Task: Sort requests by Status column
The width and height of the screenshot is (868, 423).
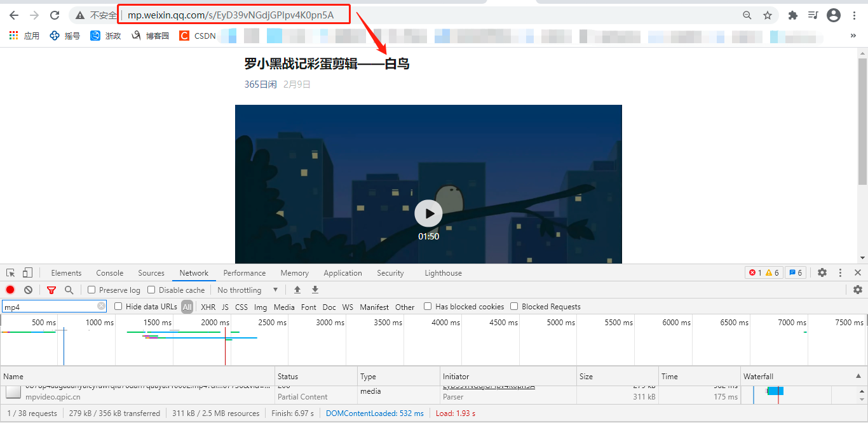Action: pos(316,376)
